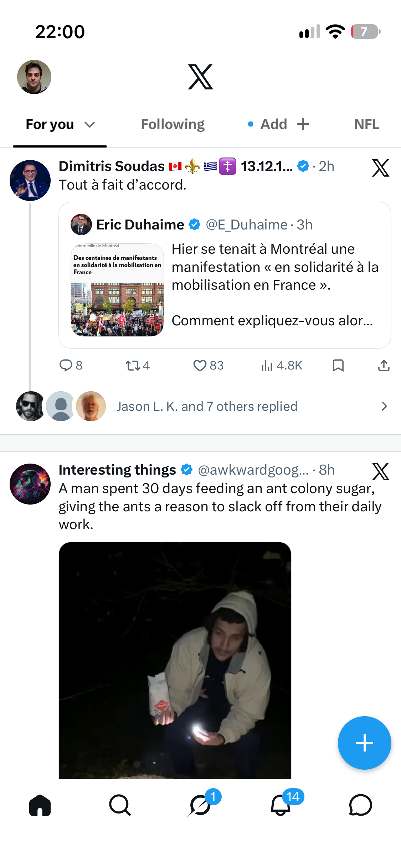
Task: Expand the For you timeline dropdown chevron
Action: click(x=90, y=124)
